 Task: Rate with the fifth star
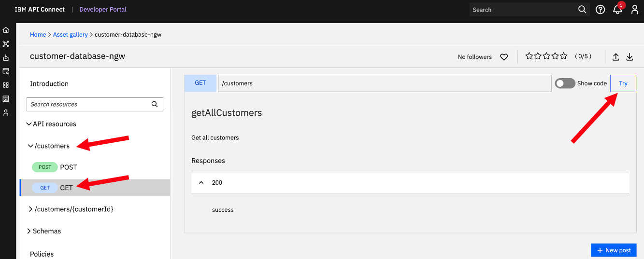pos(563,56)
